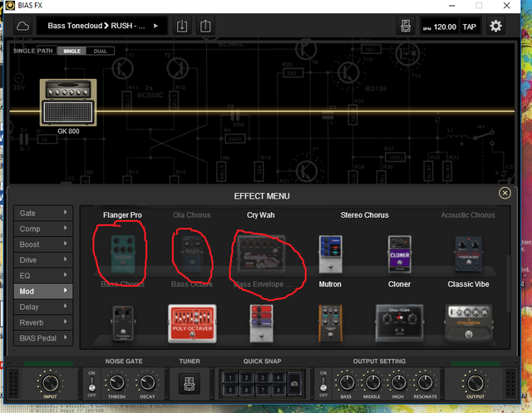Adjust the DECAY knob
The height and width of the screenshot is (413, 532).
(147, 382)
